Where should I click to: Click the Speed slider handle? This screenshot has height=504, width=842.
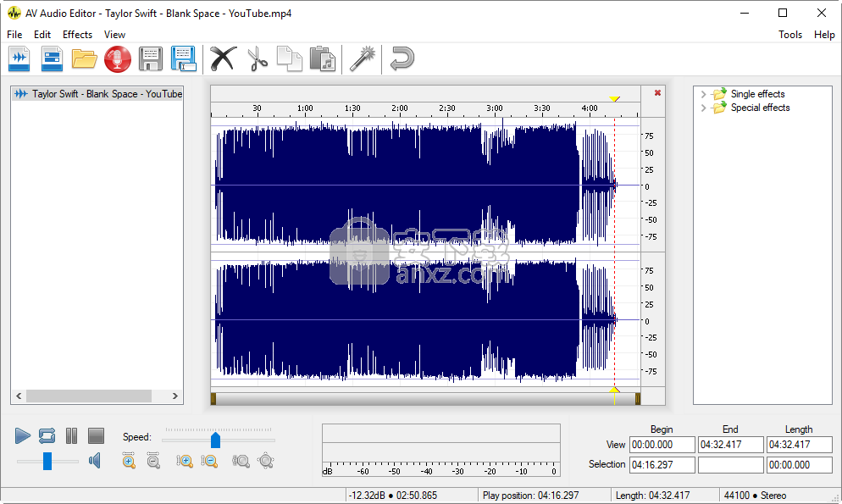coord(215,440)
